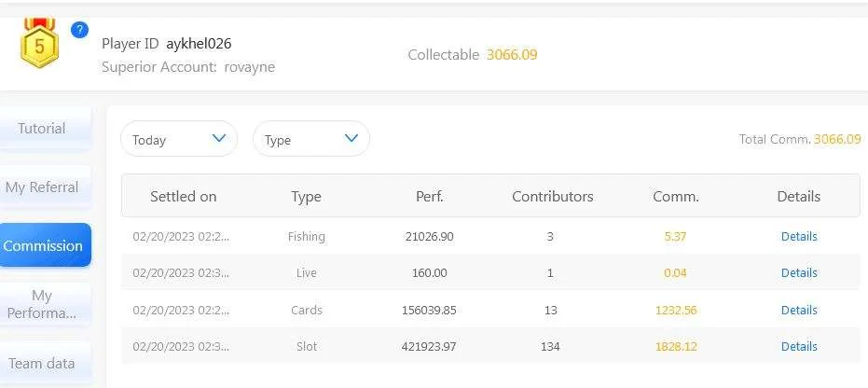
Task: Click the Settled on column header
Action: [x=184, y=197]
